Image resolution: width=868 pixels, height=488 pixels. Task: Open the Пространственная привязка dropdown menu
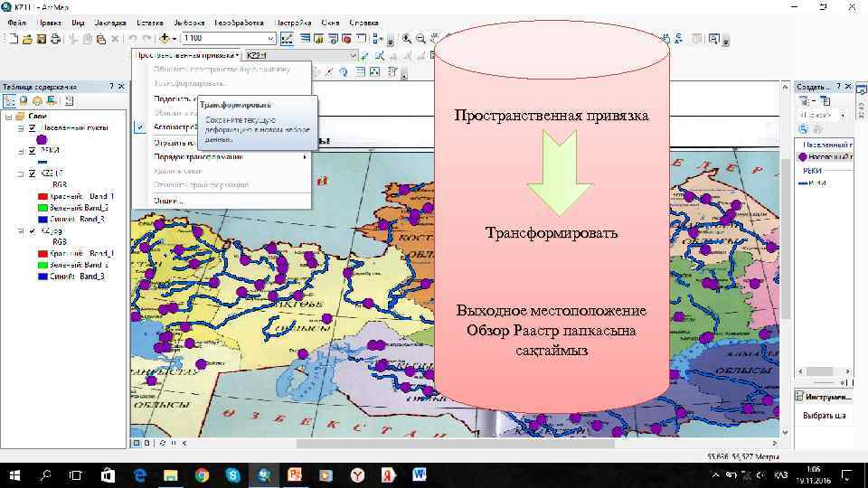pos(187,55)
